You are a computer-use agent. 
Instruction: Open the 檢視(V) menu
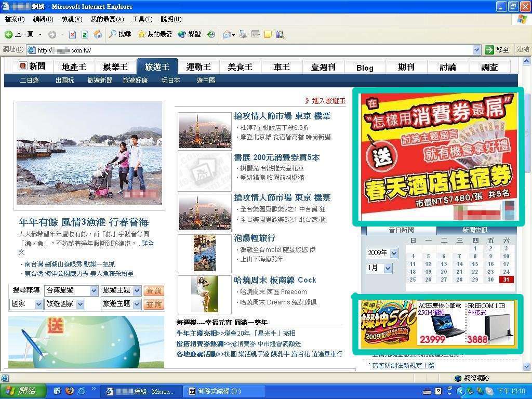click(72, 19)
